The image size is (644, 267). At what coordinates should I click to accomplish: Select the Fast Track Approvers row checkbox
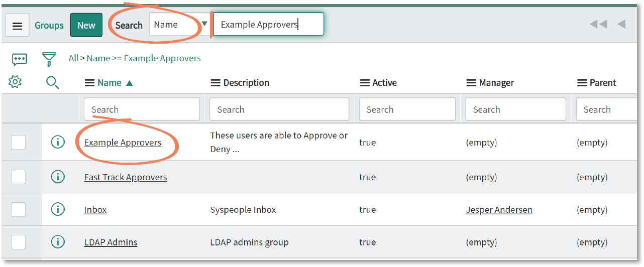19,177
